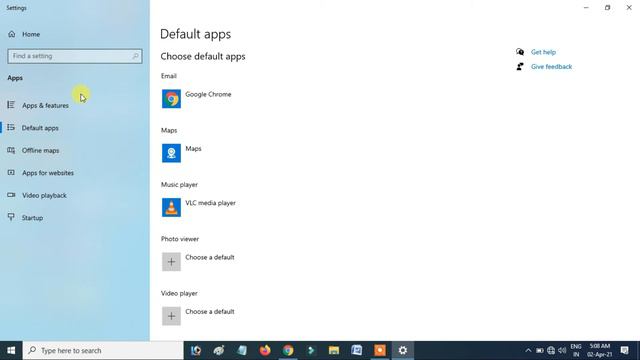640x360 pixels.
Task: Open the Get help link
Action: point(543,52)
